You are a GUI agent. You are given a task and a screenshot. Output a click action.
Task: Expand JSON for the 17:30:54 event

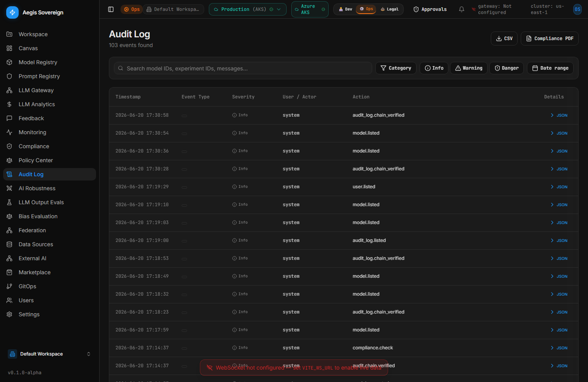coord(559,133)
